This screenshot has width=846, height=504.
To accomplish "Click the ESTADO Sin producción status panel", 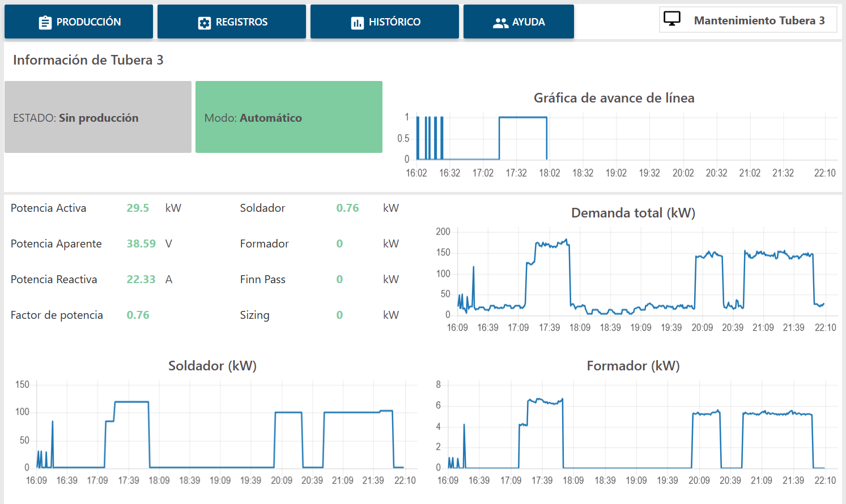I will (x=98, y=117).
